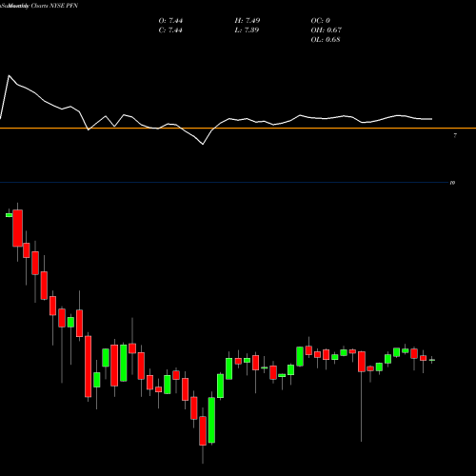Click the OH: 0.67 reading

point(326,30)
